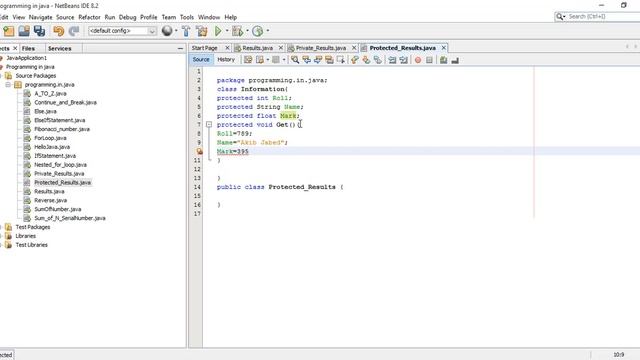
Task: Toggle Highlight Search icon
Action: 329,60
